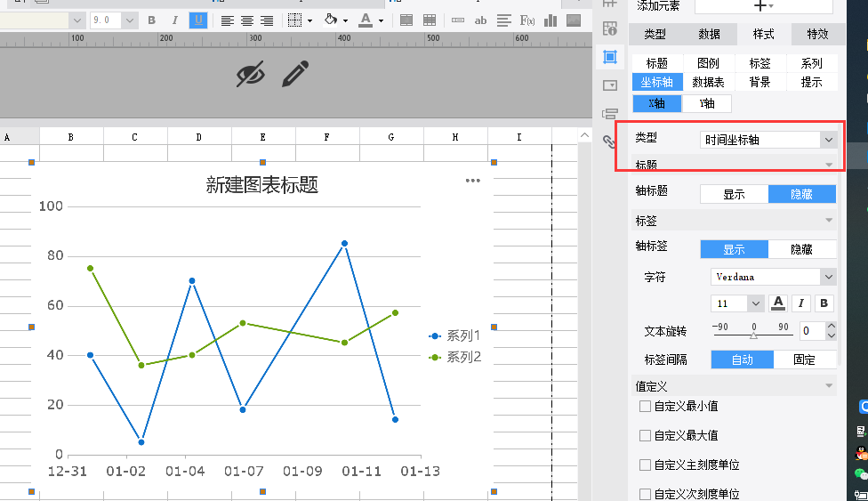Center align cell text
The image size is (868, 501).
tap(247, 21)
